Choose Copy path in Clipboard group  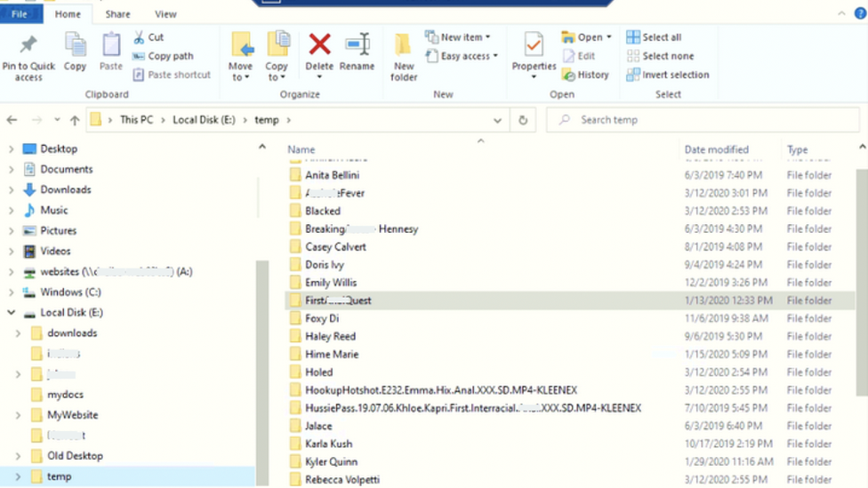[164, 56]
